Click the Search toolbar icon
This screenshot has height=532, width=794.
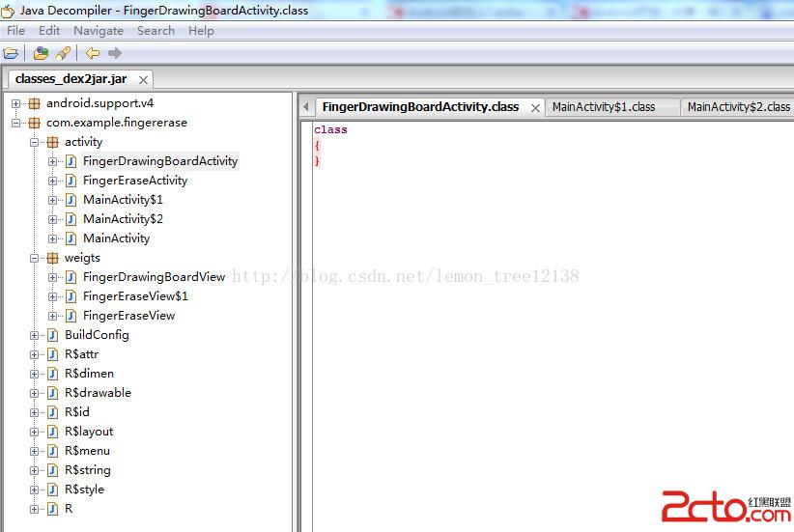click(64, 53)
